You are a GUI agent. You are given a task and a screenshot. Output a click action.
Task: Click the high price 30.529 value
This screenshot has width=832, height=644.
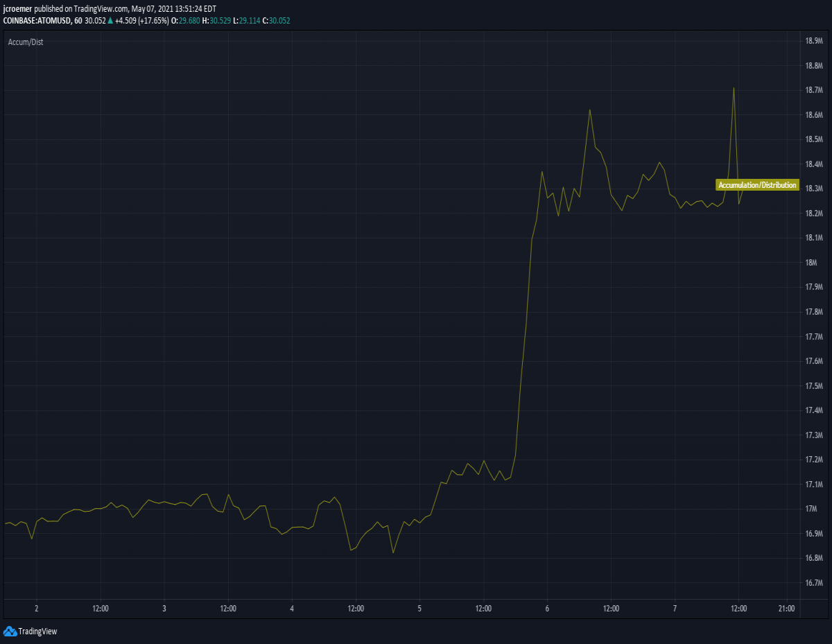[x=220, y=21]
